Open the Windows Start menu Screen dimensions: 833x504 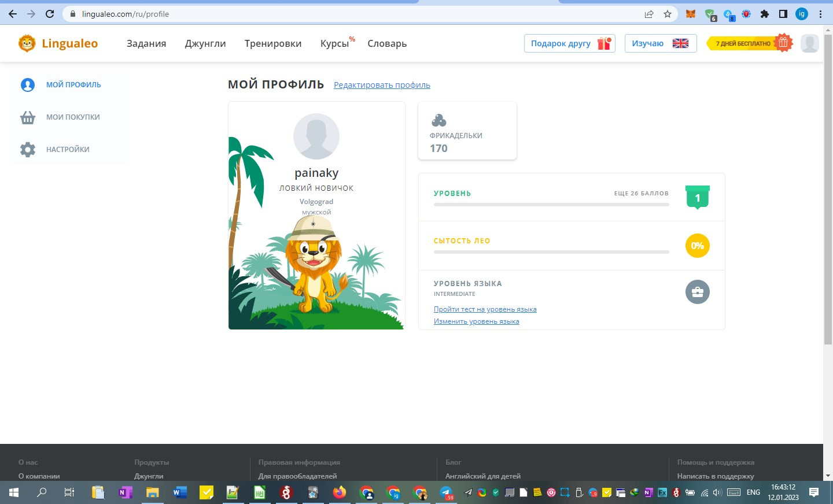click(x=14, y=492)
